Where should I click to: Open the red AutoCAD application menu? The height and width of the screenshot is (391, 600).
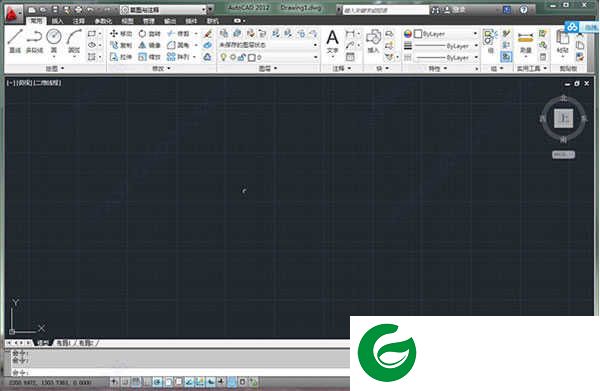(x=13, y=13)
